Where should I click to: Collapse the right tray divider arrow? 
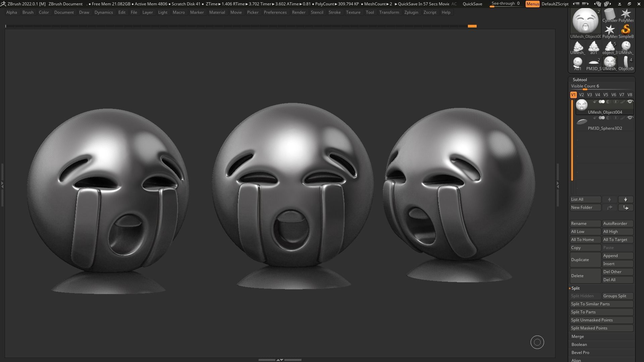tap(558, 184)
